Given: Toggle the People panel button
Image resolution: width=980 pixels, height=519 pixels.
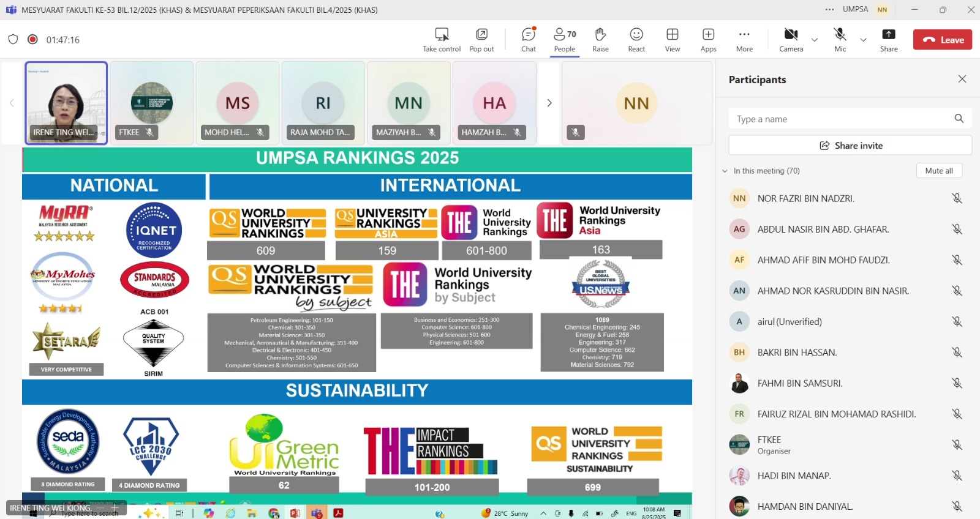Looking at the screenshot, I should coord(565,40).
